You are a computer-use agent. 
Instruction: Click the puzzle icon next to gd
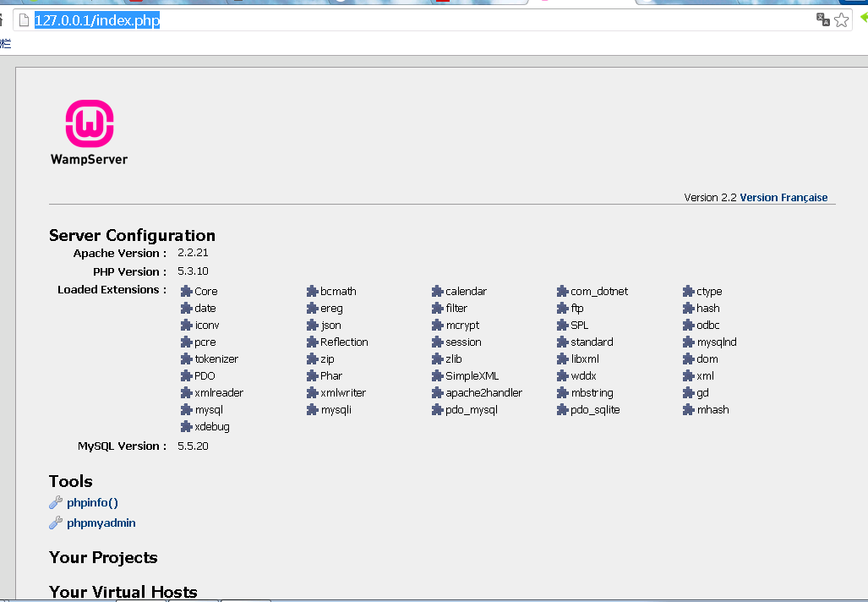688,392
